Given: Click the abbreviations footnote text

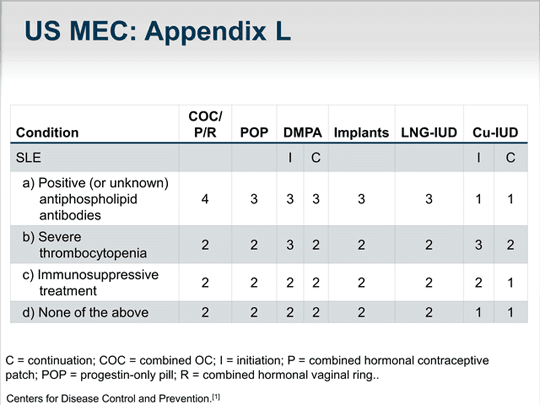Looking at the screenshot, I should point(247,368).
